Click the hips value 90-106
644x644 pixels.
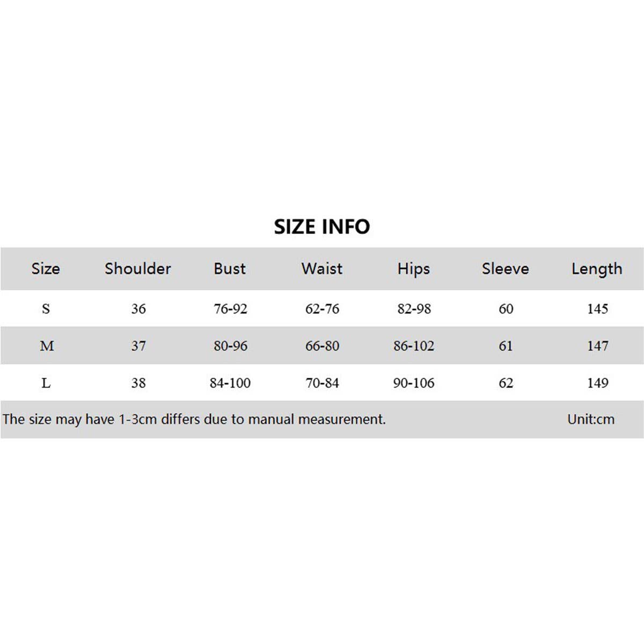[x=414, y=383]
